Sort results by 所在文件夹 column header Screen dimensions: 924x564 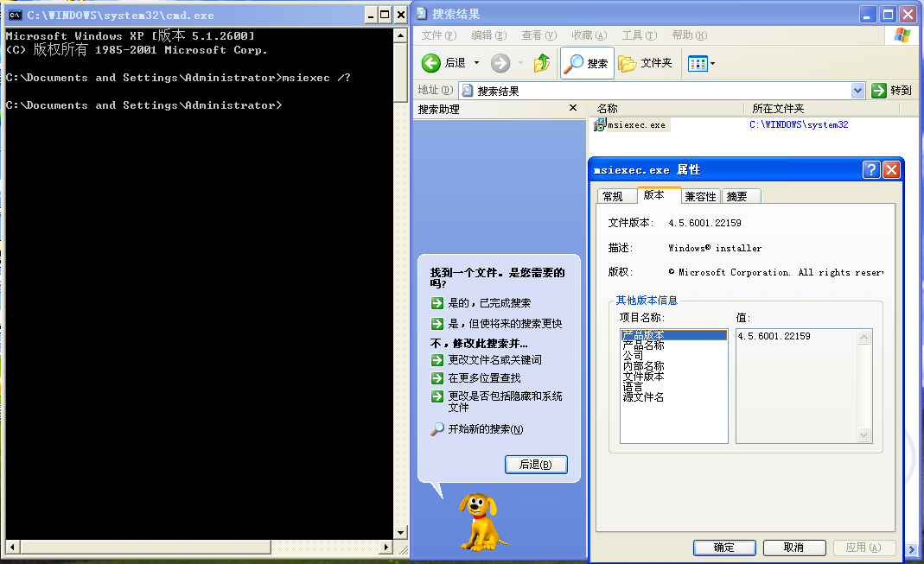pos(821,108)
